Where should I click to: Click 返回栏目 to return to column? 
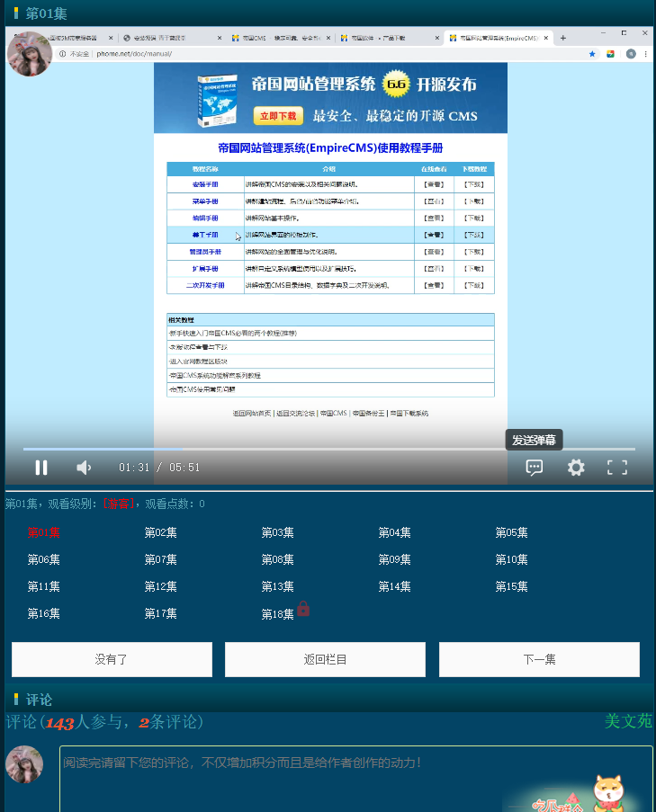click(326, 659)
